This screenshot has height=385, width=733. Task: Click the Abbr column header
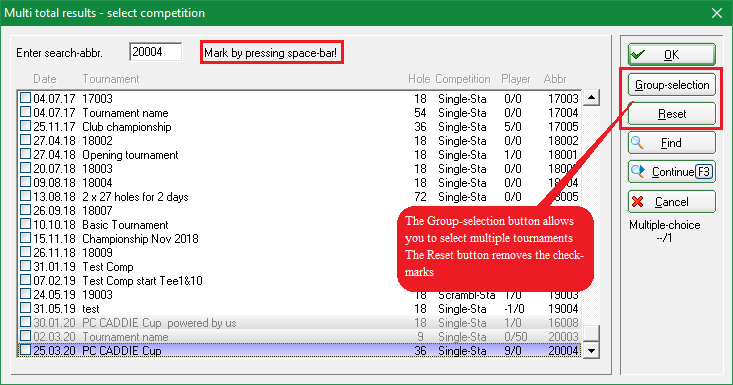(x=555, y=79)
